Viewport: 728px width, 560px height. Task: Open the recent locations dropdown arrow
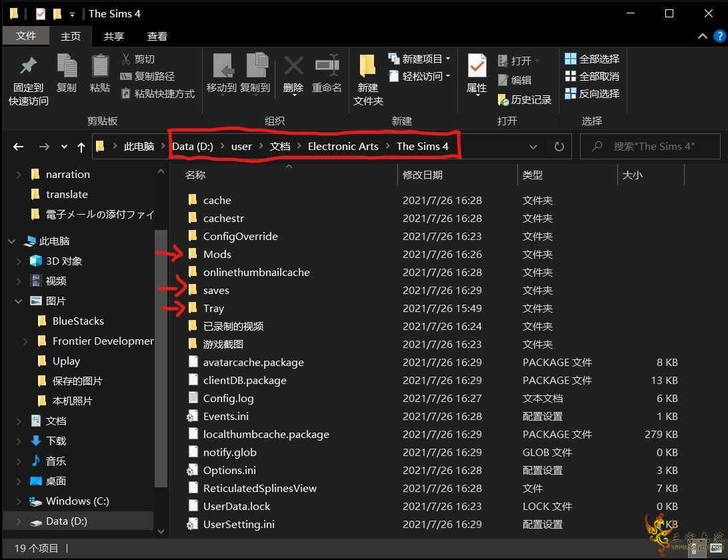point(64,147)
